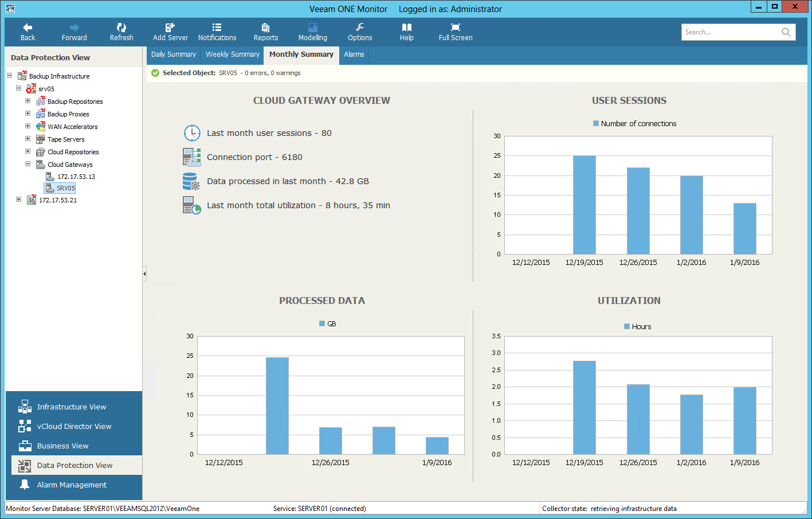
Task: Go Back using the toolbar arrow
Action: (x=28, y=32)
